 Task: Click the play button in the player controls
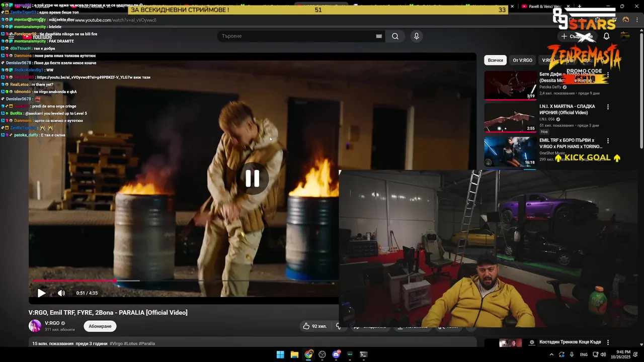[x=42, y=293]
